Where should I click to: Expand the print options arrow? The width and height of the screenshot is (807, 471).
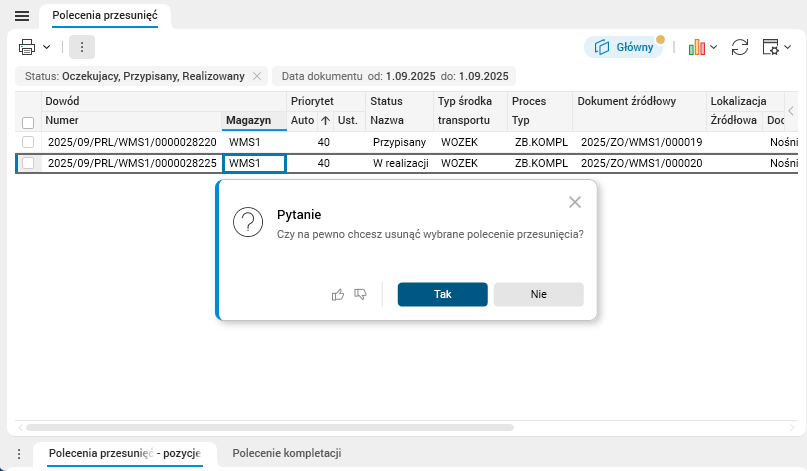tap(46, 47)
